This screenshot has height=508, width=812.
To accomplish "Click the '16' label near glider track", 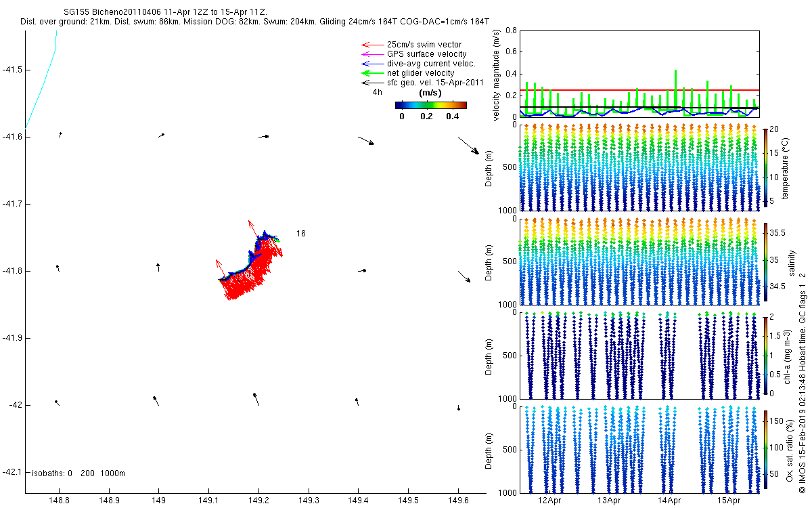I will 300,234.
